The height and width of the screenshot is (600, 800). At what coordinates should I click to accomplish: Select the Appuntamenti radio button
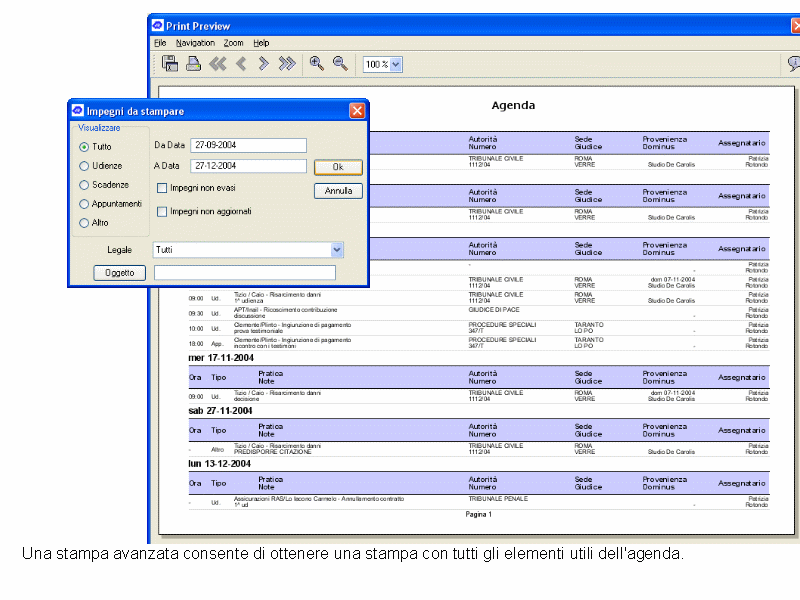[x=84, y=204]
